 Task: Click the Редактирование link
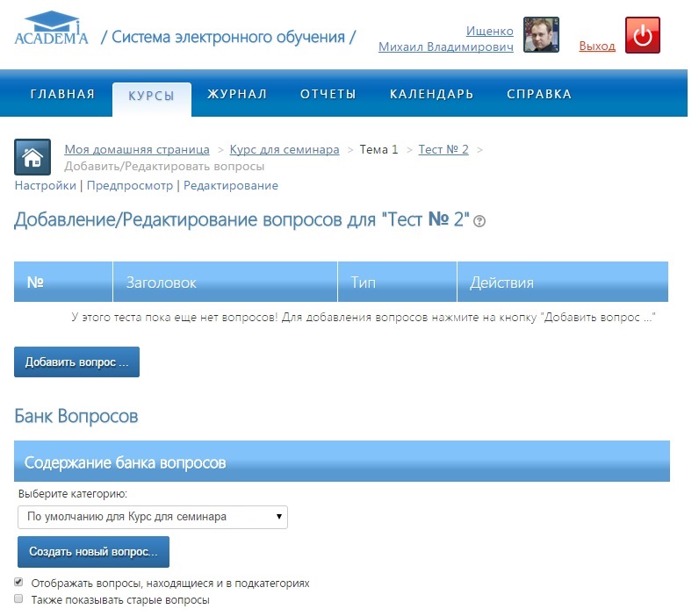pos(231,186)
